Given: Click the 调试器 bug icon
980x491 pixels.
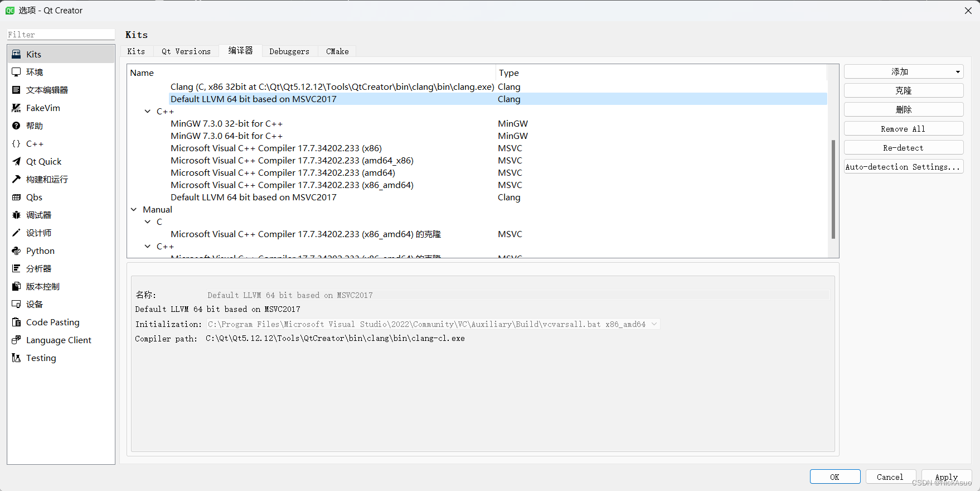Looking at the screenshot, I should [16, 215].
